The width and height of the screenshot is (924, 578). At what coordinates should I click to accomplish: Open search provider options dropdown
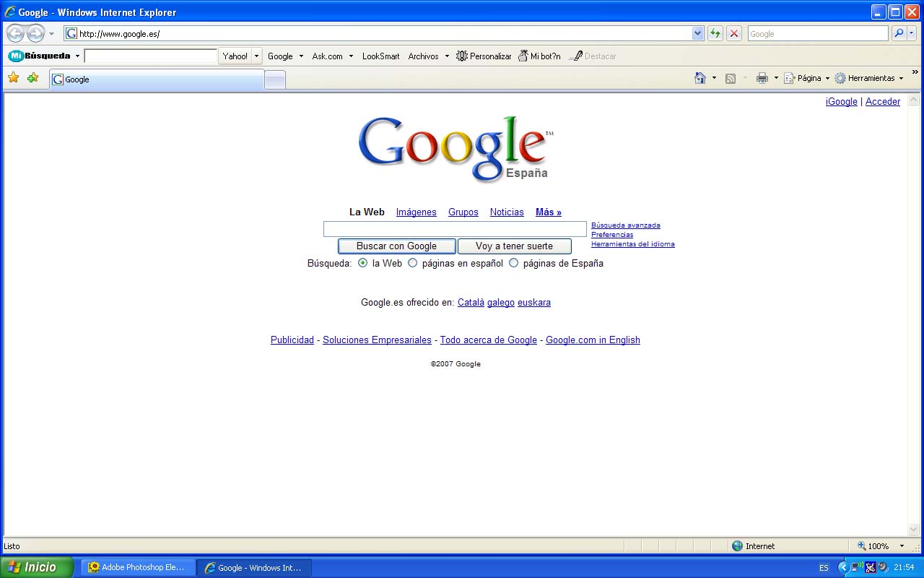pos(912,33)
